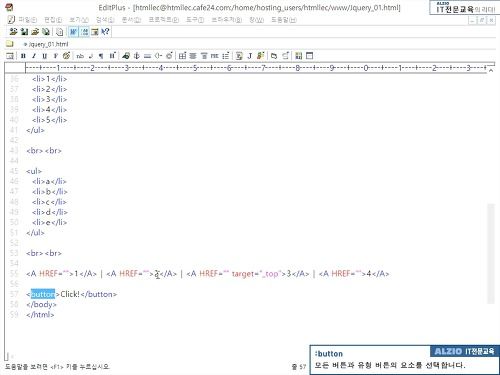This screenshot has width=500, height=375.
Task: Insert anchor tag via anchor icon
Action: [x=137, y=56]
